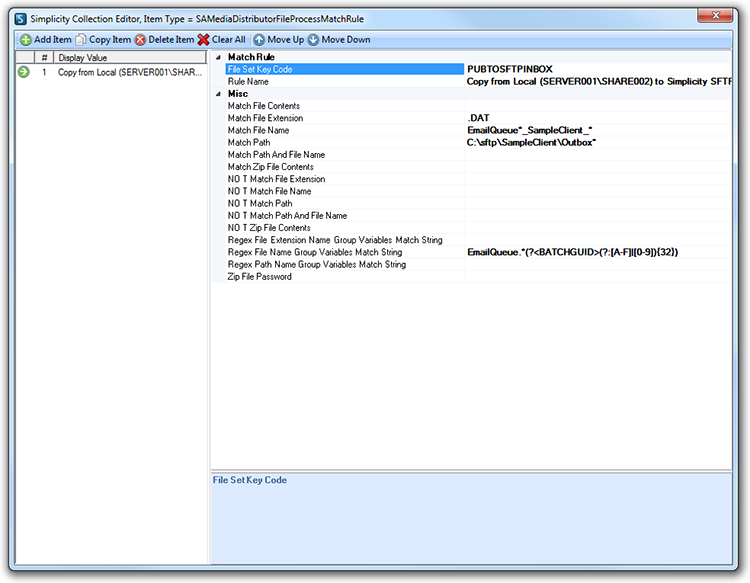This screenshot has width=750, height=583.
Task: Select Match Zip File Contents property
Action: click(x=344, y=167)
